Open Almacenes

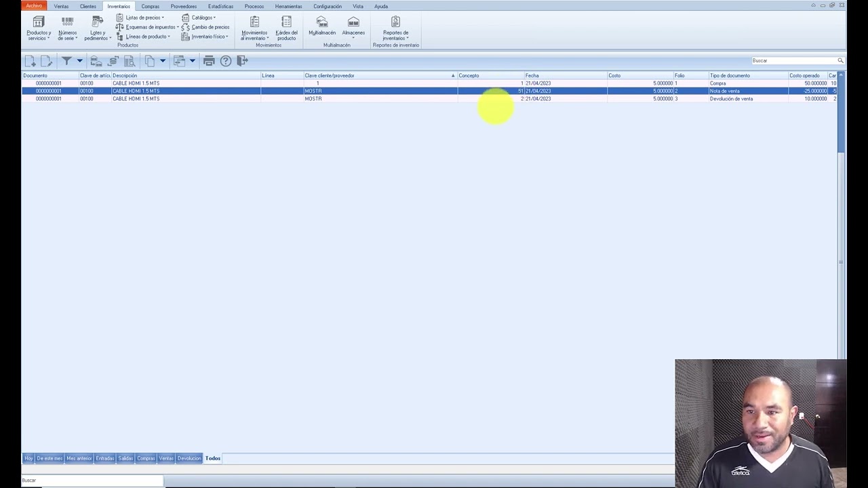(353, 27)
